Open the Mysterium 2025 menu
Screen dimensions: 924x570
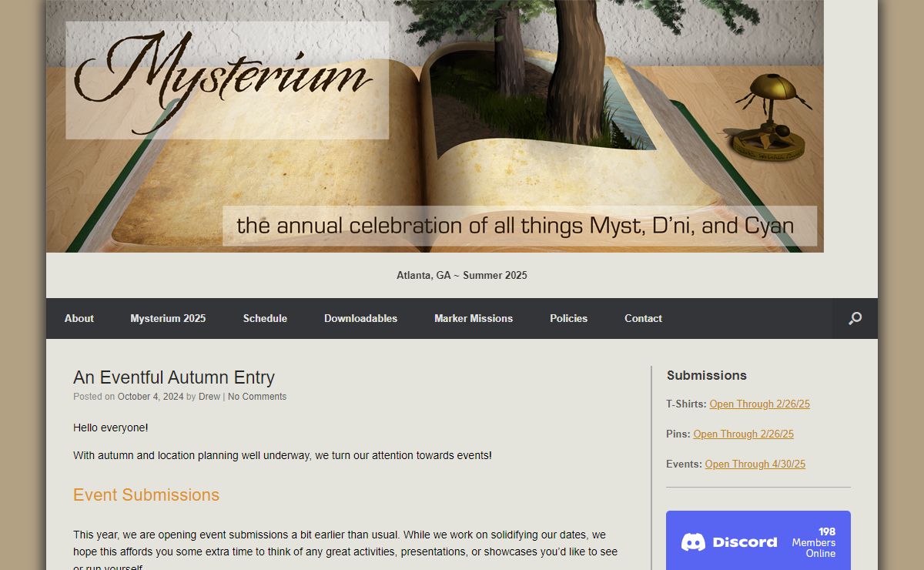[168, 318]
